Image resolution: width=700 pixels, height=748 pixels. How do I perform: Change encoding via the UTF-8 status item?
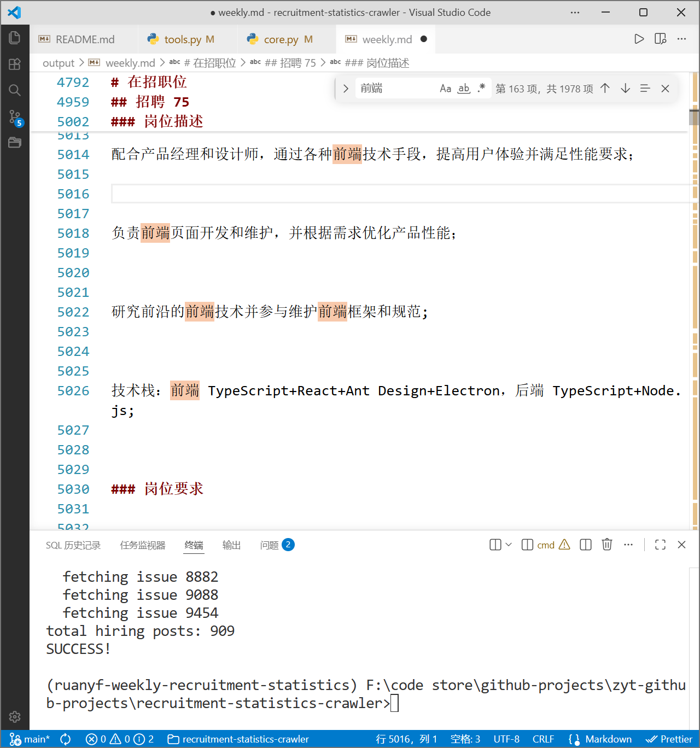coord(506,739)
